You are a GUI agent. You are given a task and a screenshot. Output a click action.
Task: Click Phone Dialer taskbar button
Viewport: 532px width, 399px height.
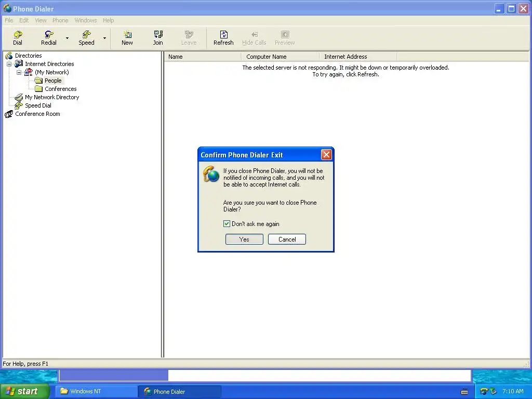(180, 391)
